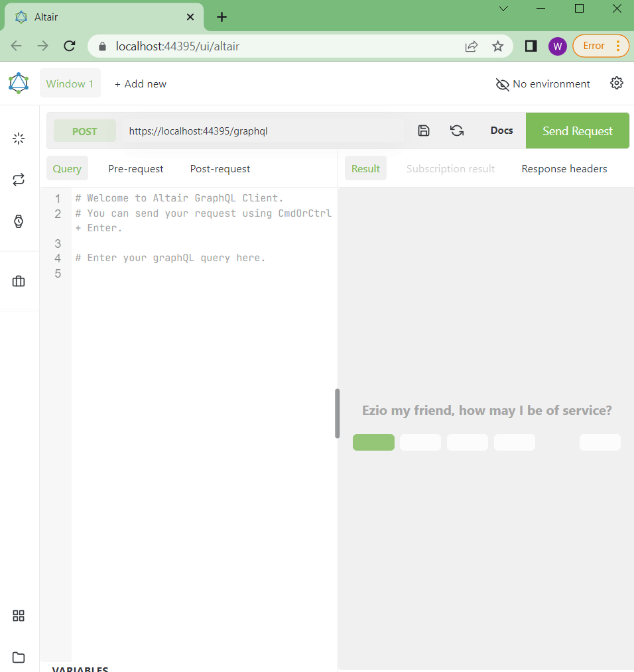The height and width of the screenshot is (672, 634).
Task: Click the Send Request button
Action: 577,131
